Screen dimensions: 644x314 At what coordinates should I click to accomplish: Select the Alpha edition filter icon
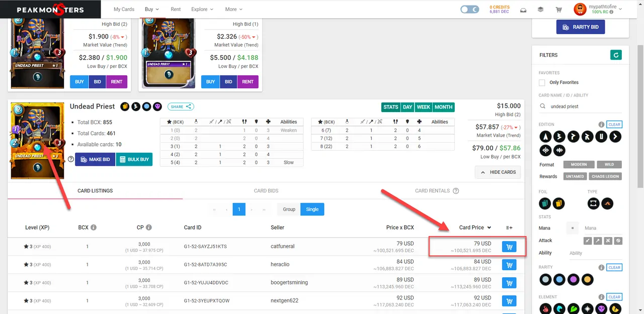click(x=545, y=136)
